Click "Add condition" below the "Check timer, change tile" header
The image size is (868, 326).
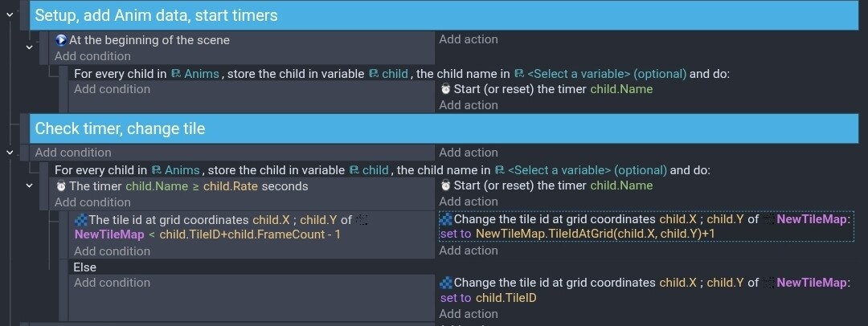click(73, 153)
